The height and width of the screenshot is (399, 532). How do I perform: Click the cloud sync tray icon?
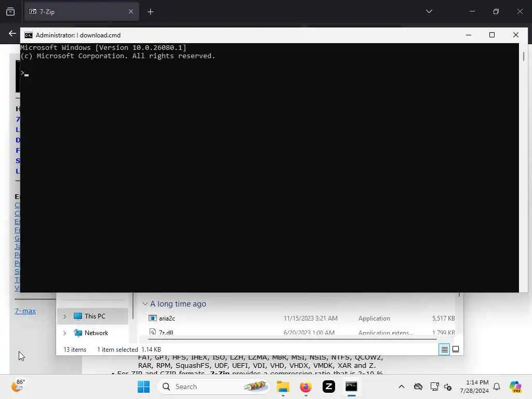418,387
